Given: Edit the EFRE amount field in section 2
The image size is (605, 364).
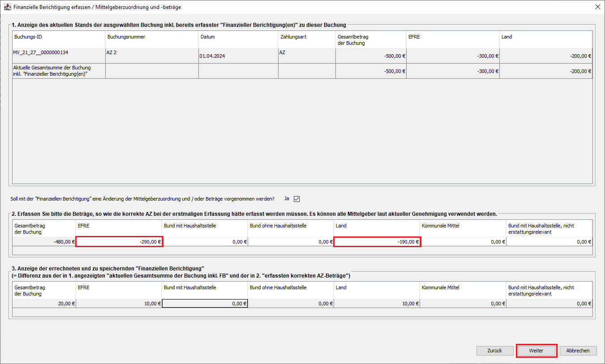Looking at the screenshot, I should pyautogui.click(x=119, y=242).
